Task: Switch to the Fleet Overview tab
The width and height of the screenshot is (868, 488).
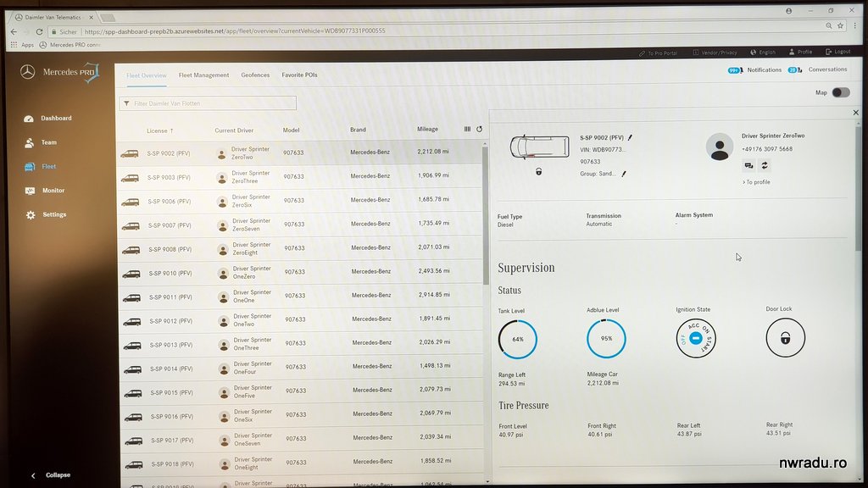Action: (146, 75)
